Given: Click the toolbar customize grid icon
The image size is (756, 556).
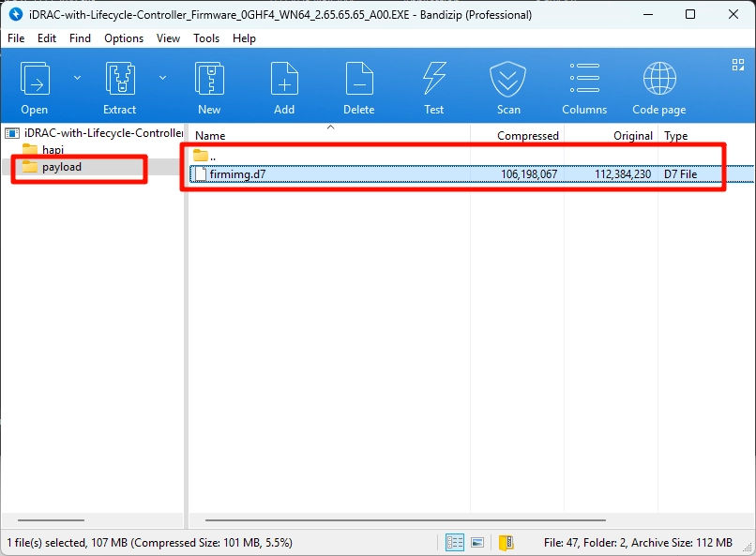Looking at the screenshot, I should [x=737, y=65].
